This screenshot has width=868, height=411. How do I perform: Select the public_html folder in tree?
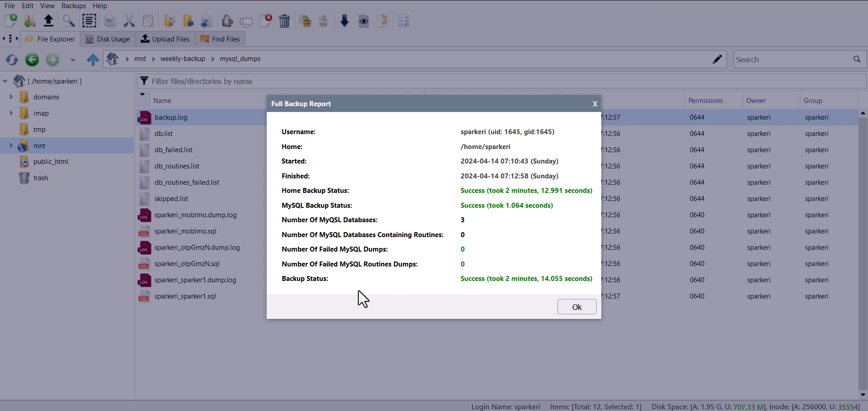coord(50,162)
